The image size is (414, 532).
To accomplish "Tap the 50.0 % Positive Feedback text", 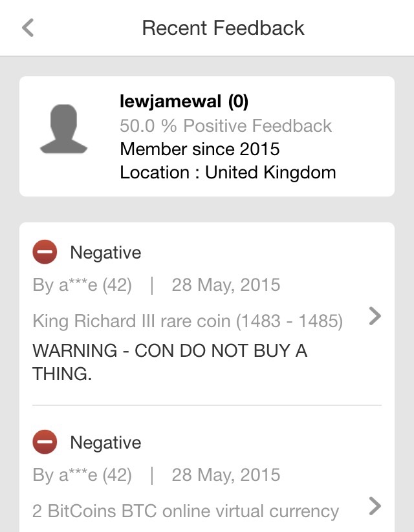I will (226, 125).
